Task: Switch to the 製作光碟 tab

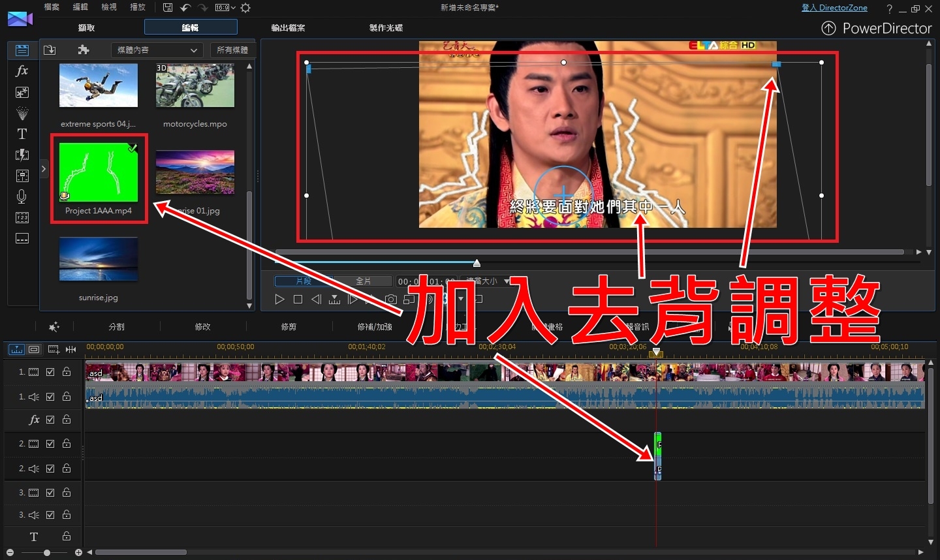Action: (x=386, y=27)
